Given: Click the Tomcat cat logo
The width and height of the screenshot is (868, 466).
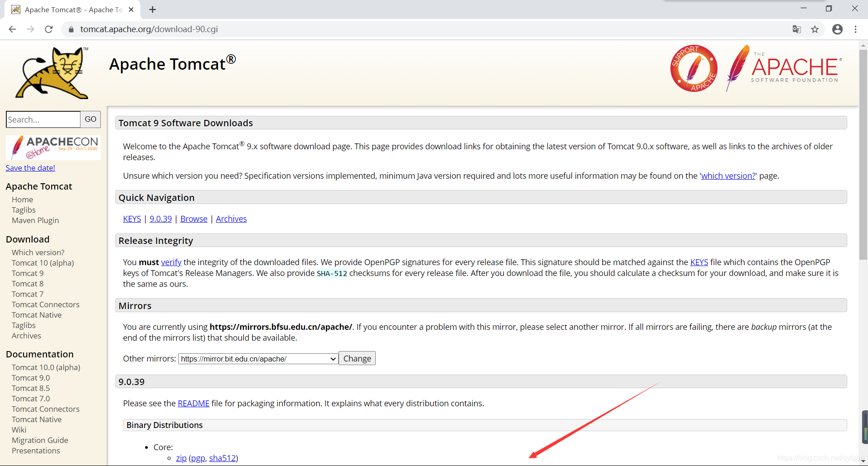Looking at the screenshot, I should 52,72.
